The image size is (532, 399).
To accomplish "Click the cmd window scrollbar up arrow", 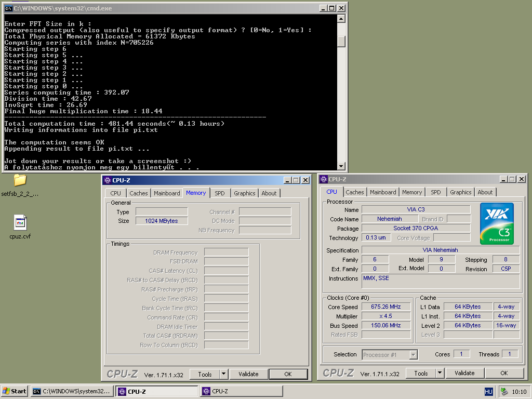I will pyautogui.click(x=342, y=18).
